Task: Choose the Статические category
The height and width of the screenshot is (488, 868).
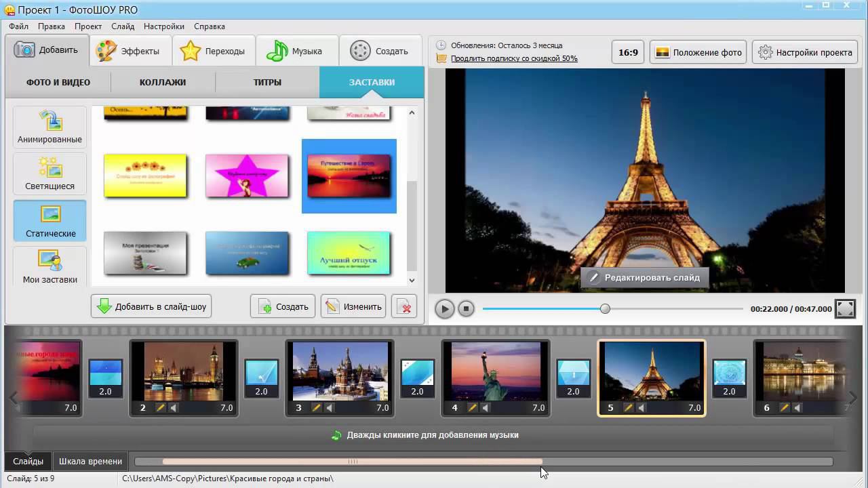Action: tap(50, 221)
